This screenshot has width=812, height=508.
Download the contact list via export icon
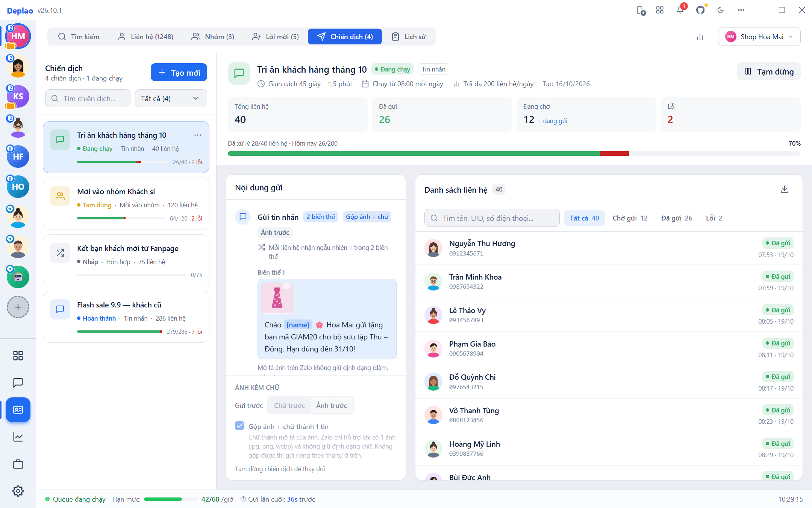click(784, 189)
